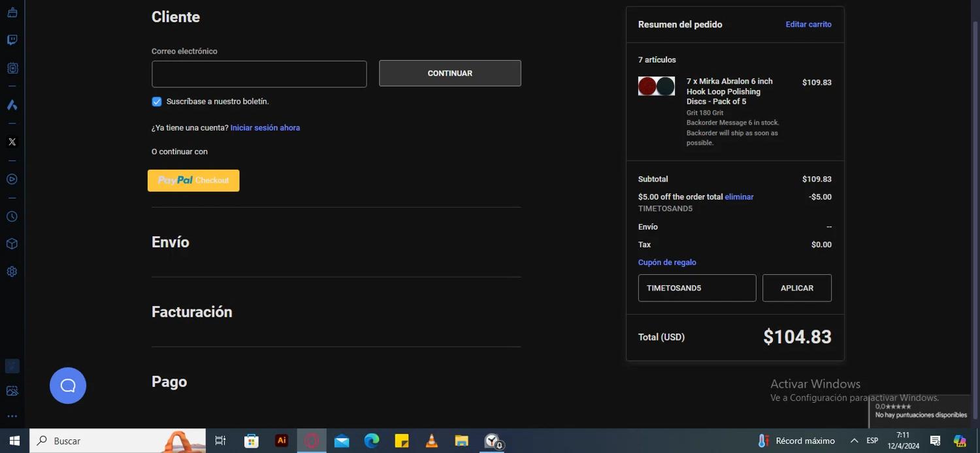Image resolution: width=980 pixels, height=453 pixels.
Task: Open File Explorer from taskbar
Action: tap(462, 441)
